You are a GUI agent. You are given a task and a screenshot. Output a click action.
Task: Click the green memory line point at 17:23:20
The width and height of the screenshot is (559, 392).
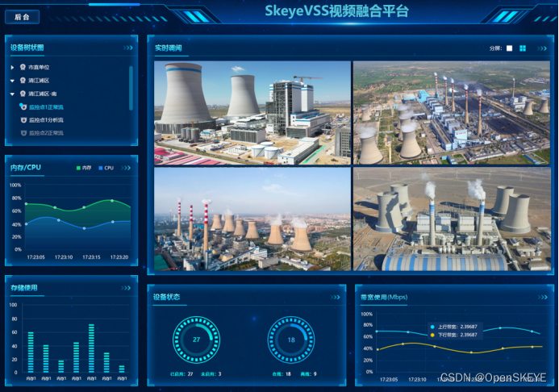(112, 201)
